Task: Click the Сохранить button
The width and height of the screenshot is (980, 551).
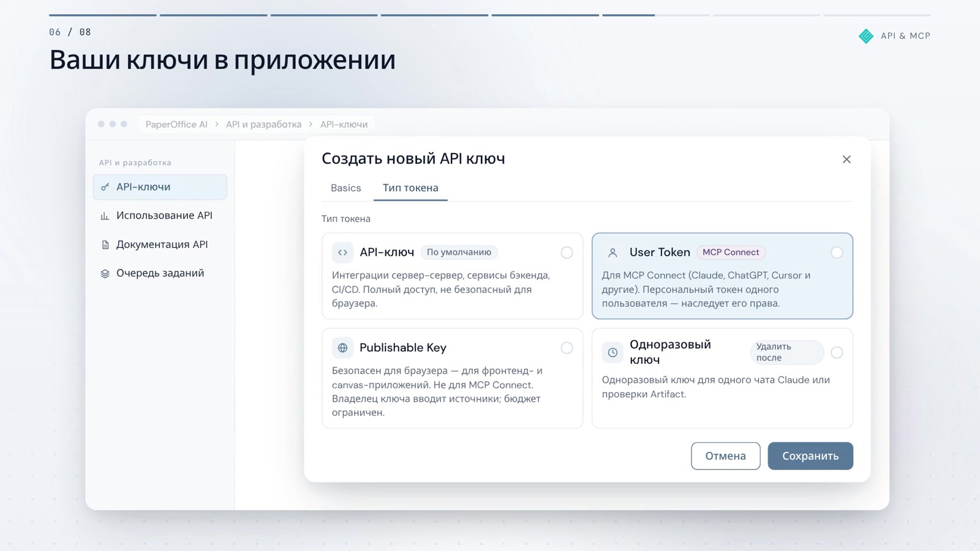Action: tap(810, 456)
